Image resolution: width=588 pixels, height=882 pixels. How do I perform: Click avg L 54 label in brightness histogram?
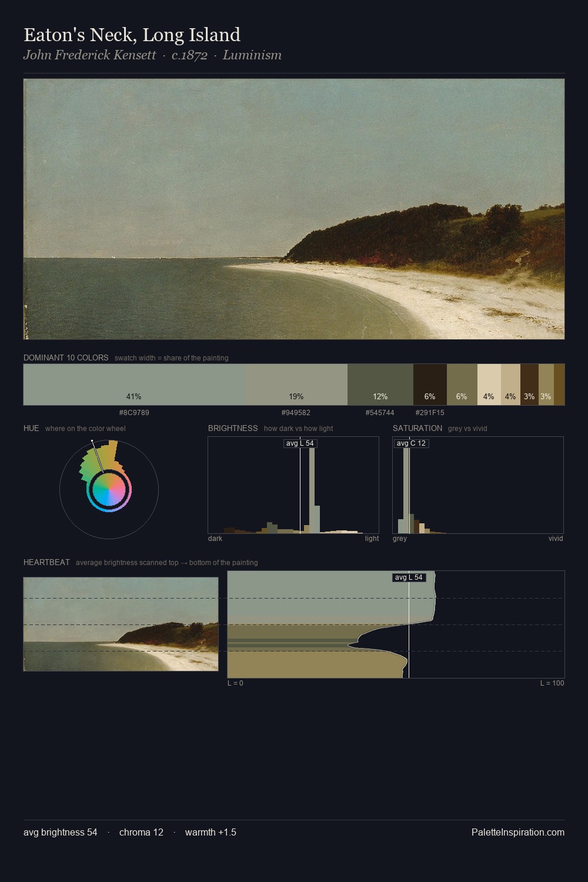click(x=300, y=443)
